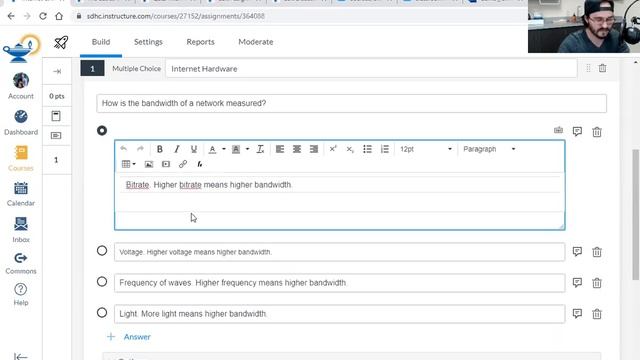The height and width of the screenshot is (360, 640).
Task: Add feedback comment to Bitrate answer
Action: click(x=577, y=131)
